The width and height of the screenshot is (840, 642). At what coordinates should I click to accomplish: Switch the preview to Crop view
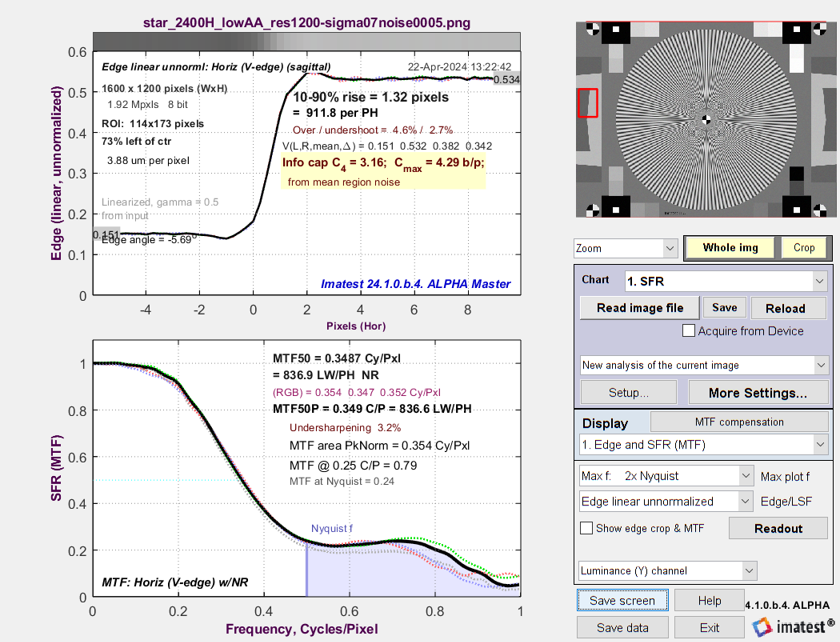804,248
